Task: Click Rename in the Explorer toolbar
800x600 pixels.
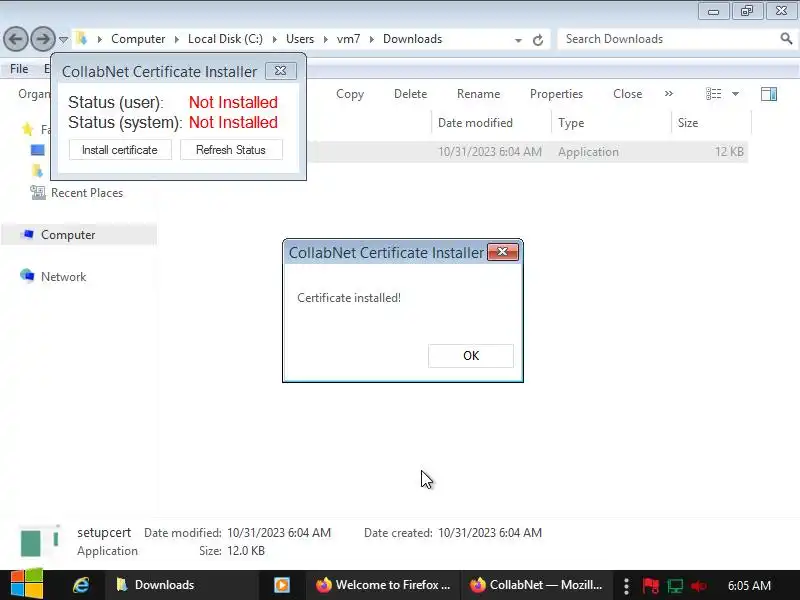Action: (x=479, y=94)
